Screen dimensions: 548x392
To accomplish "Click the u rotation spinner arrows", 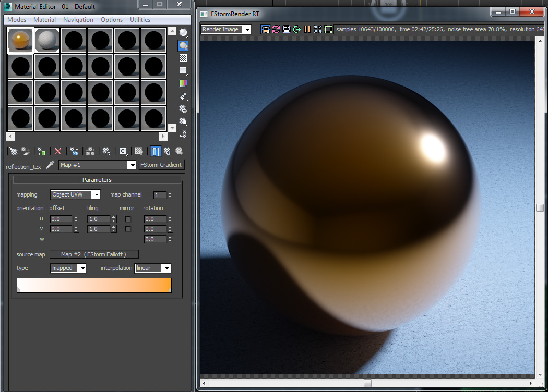I will 170,219.
